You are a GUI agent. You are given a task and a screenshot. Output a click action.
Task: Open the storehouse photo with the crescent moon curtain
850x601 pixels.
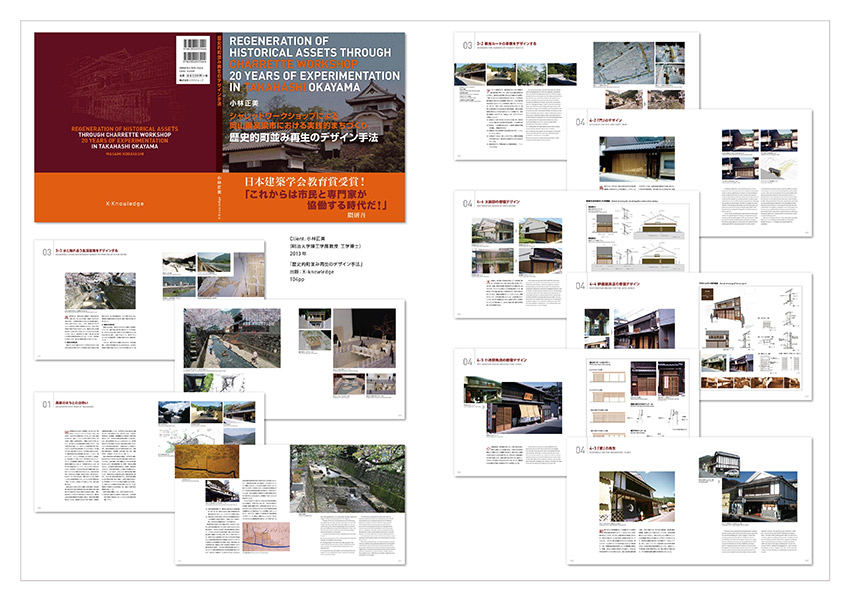pyautogui.click(x=637, y=496)
